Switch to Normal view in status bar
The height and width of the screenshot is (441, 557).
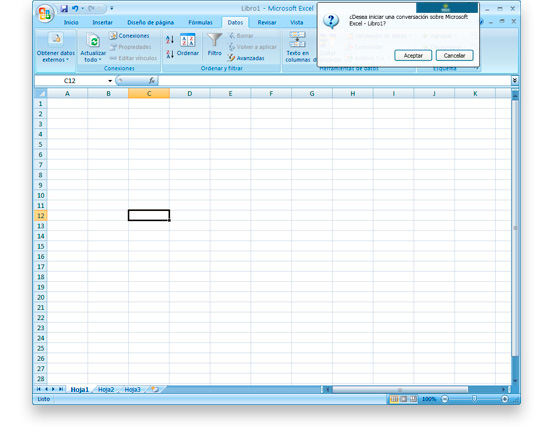click(x=394, y=399)
